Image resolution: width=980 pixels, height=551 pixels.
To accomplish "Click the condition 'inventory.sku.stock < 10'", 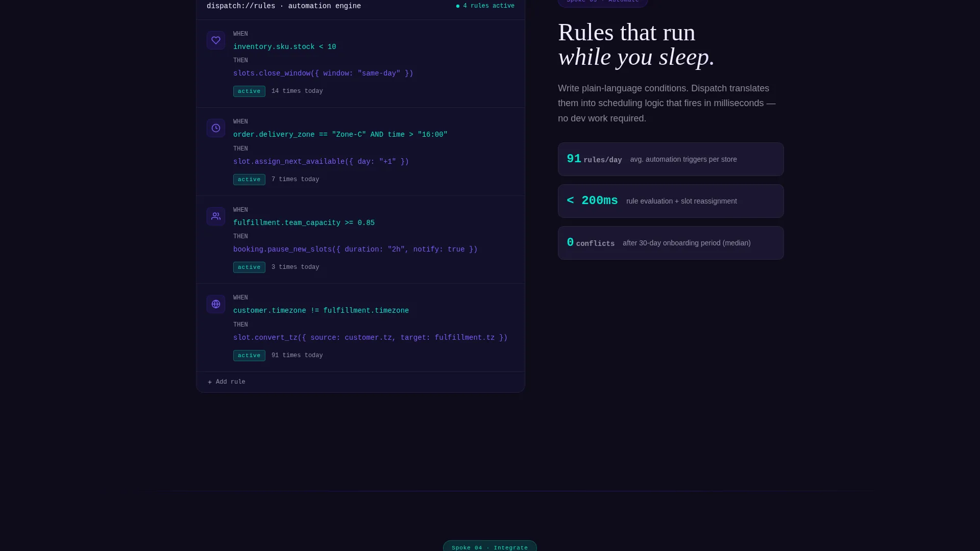I will tap(285, 47).
